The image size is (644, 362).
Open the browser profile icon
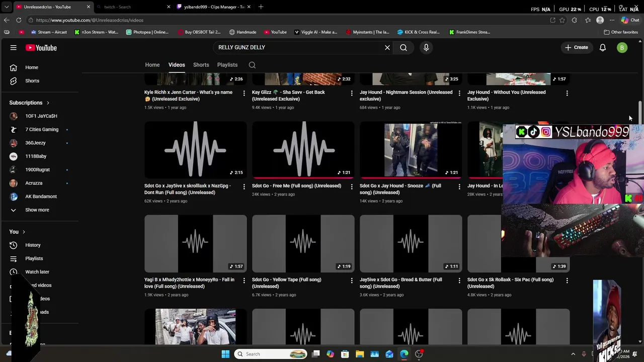(x=600, y=20)
